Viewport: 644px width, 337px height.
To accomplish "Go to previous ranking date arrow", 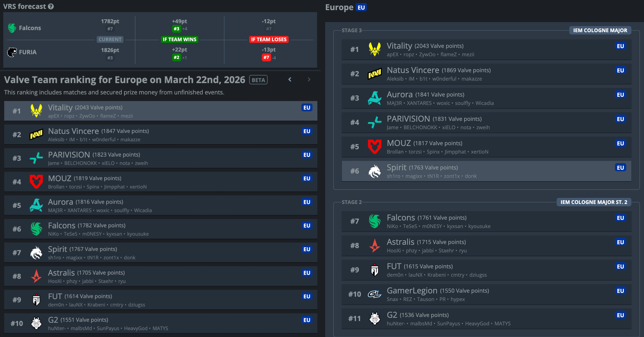I will [x=290, y=80].
